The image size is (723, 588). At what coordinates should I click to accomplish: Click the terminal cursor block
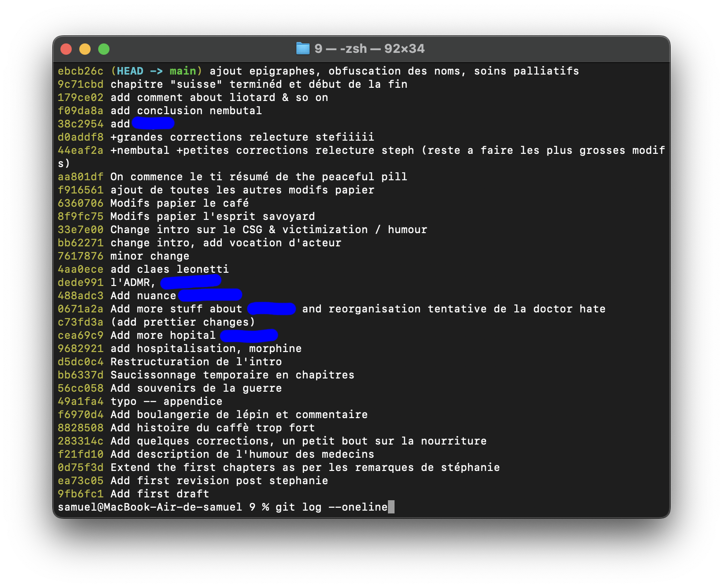tap(391, 507)
